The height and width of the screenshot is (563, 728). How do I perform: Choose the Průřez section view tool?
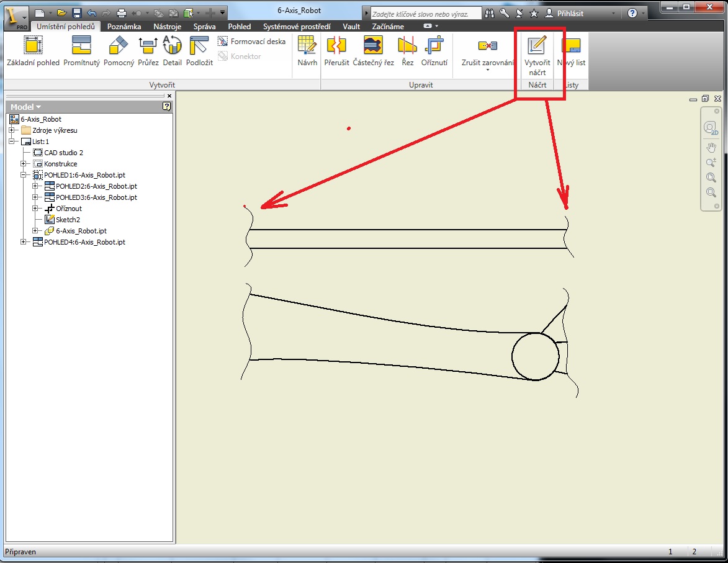coord(148,51)
